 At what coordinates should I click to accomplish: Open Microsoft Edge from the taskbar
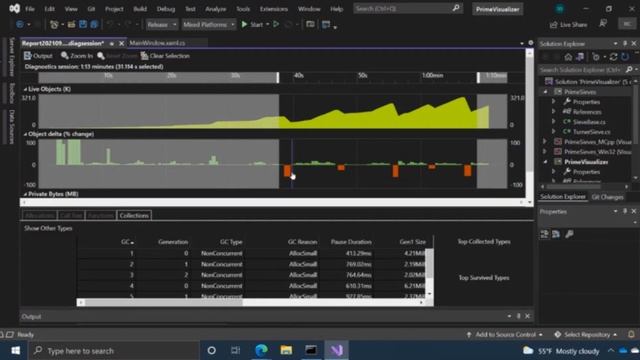(261, 350)
